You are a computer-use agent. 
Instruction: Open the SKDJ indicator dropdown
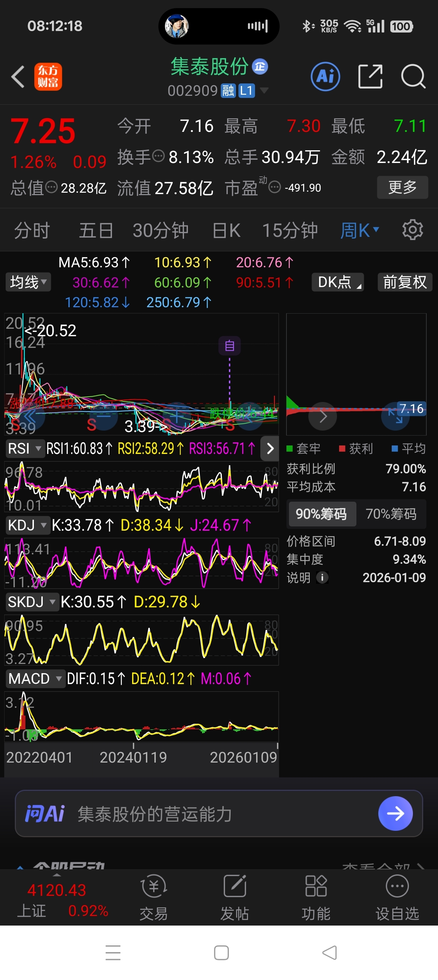coord(32,602)
